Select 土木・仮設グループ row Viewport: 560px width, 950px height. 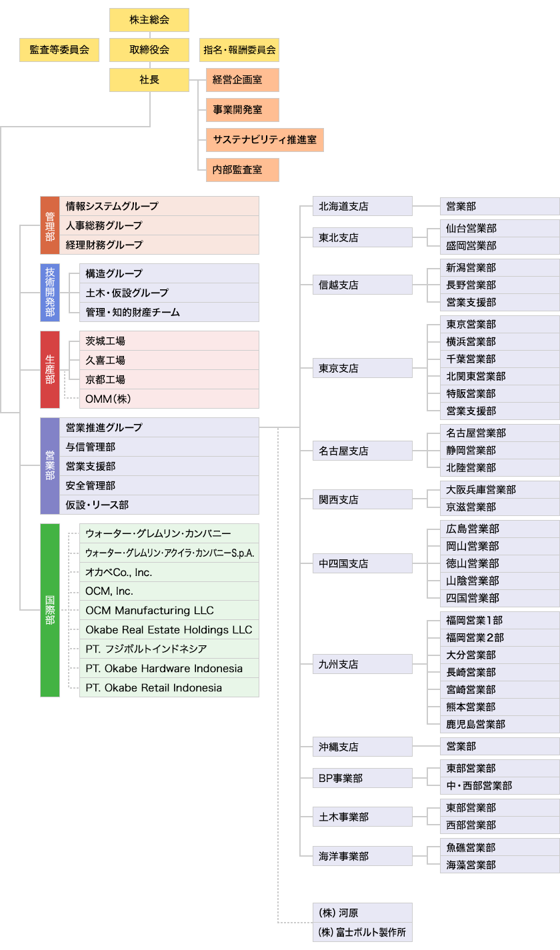[x=169, y=293]
